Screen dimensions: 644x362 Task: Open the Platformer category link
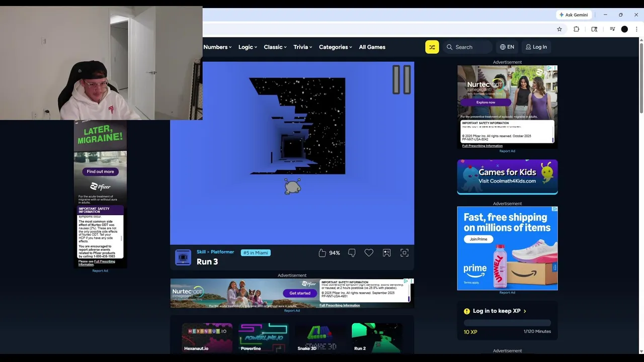pyautogui.click(x=222, y=252)
